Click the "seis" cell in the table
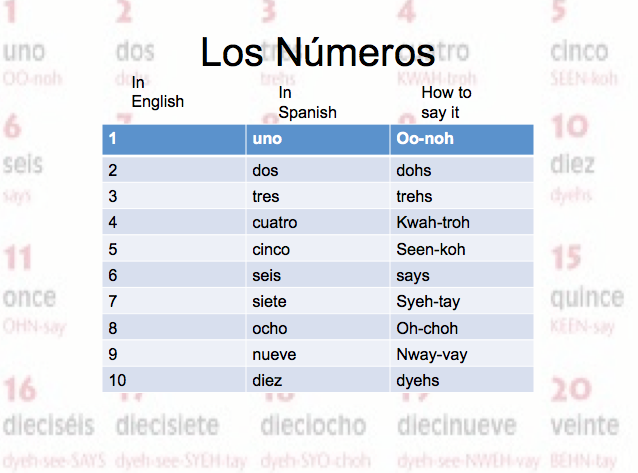This screenshot has height=473, width=638. (x=266, y=275)
